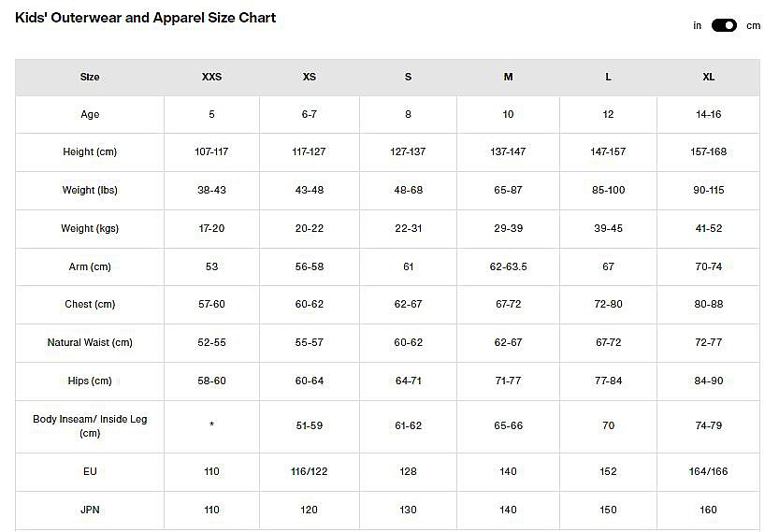Select the 'cm' unit label

[753, 25]
